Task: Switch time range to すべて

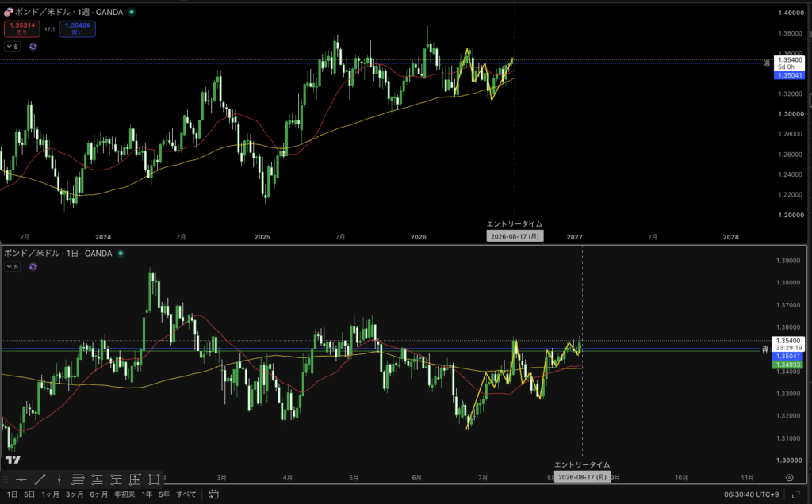Action: pos(186,494)
